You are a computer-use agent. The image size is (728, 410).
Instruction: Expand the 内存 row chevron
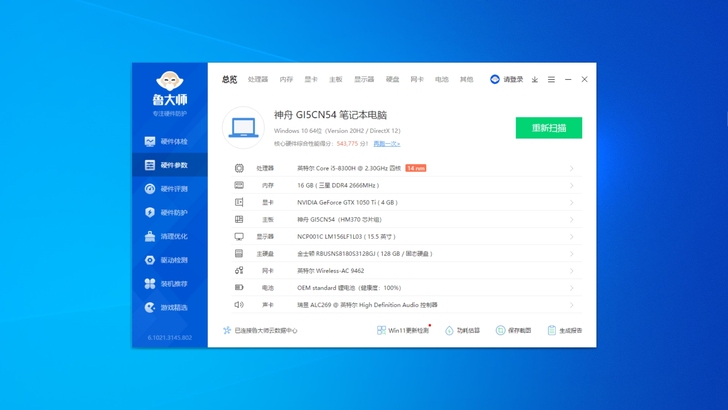pos(572,185)
